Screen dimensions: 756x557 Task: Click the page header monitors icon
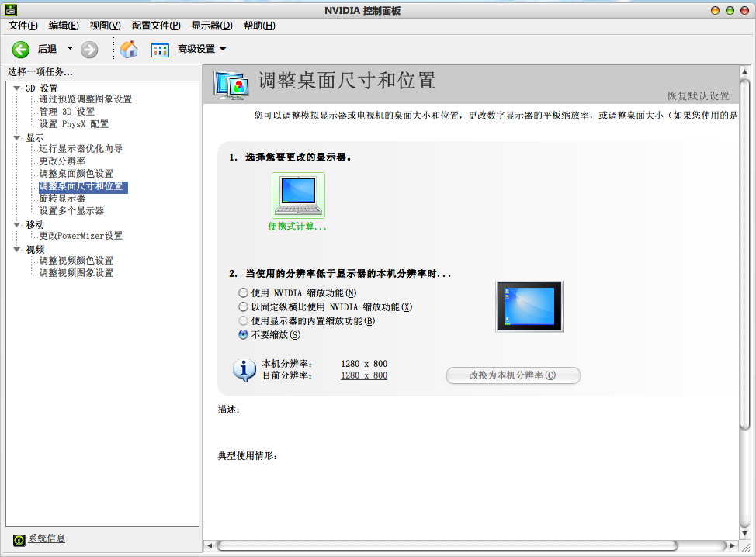pyautogui.click(x=231, y=85)
